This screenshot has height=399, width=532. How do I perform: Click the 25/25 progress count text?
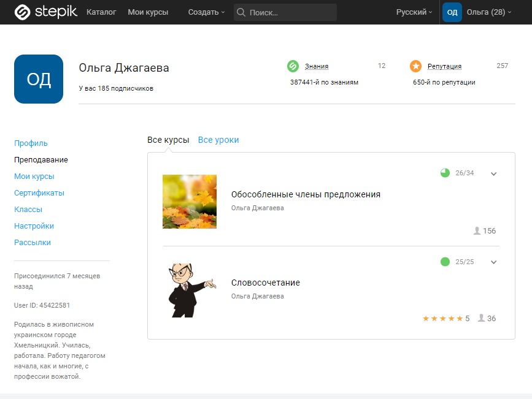[x=465, y=262]
